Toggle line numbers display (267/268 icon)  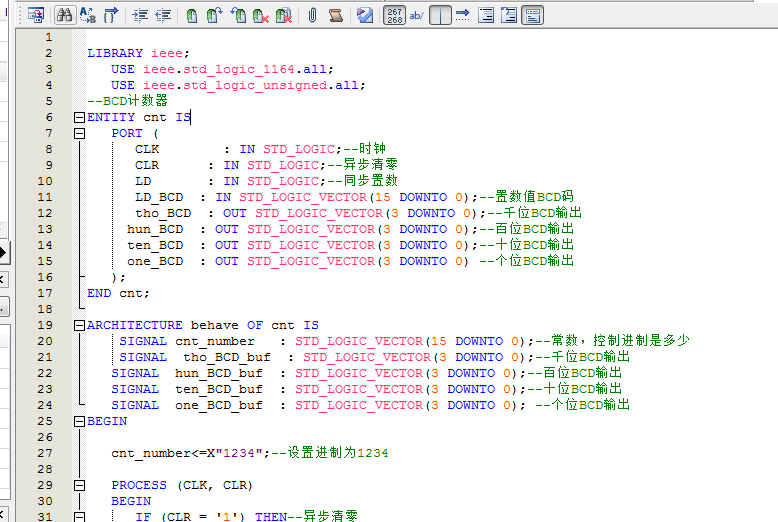(395, 15)
